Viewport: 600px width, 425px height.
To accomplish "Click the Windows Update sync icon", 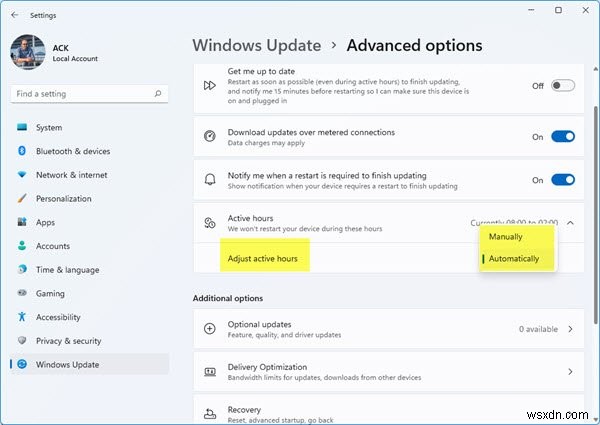I will 22,364.
